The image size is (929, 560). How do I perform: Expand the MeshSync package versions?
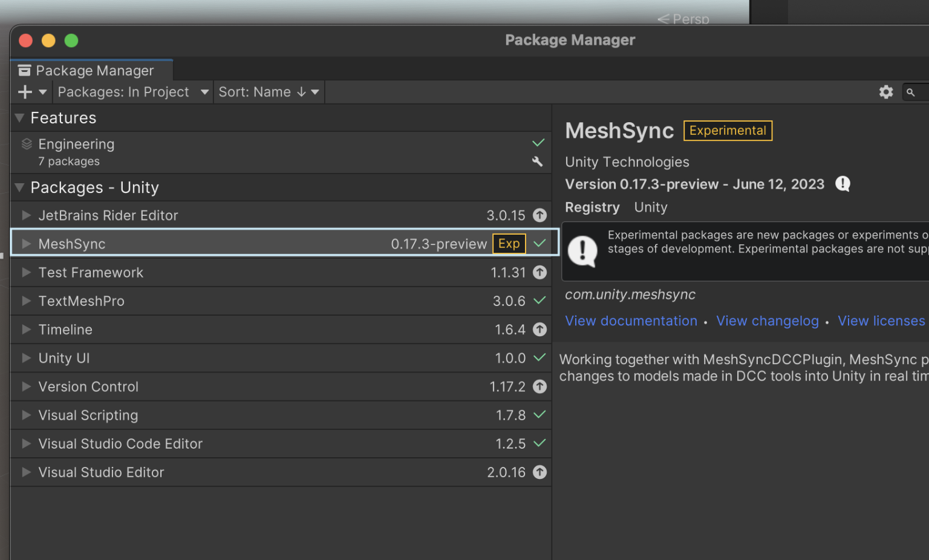click(26, 244)
